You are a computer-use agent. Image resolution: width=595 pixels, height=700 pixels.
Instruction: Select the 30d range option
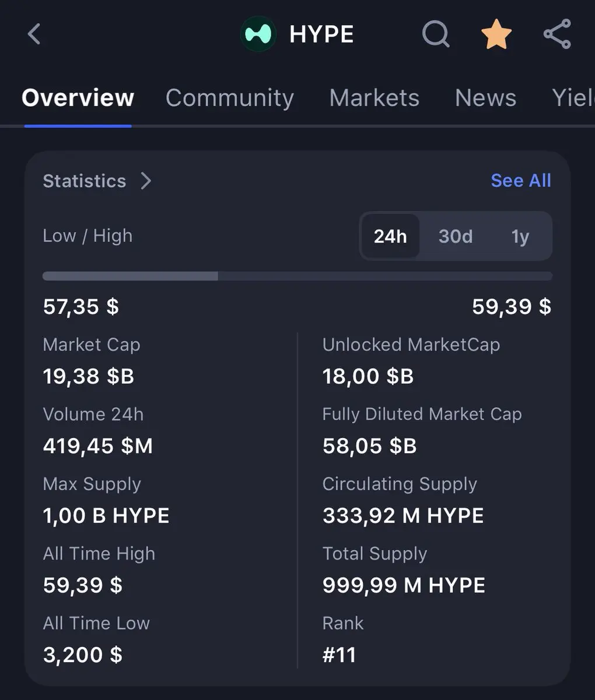[456, 236]
